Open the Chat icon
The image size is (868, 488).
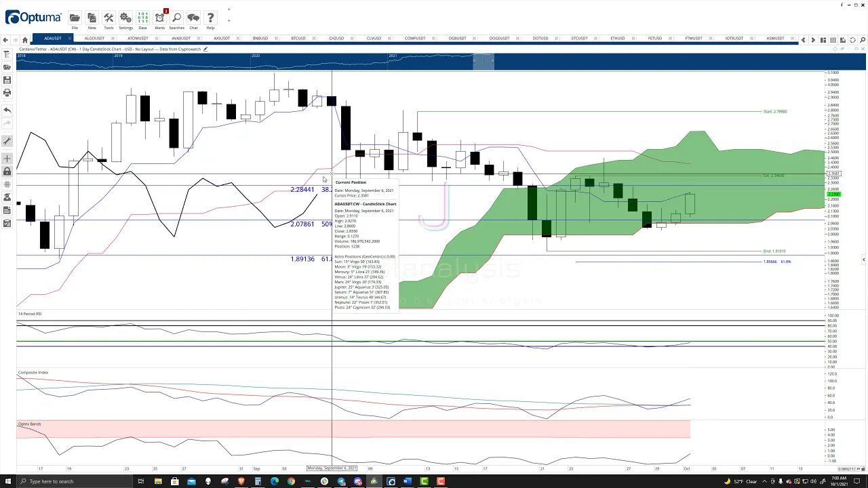pos(193,18)
